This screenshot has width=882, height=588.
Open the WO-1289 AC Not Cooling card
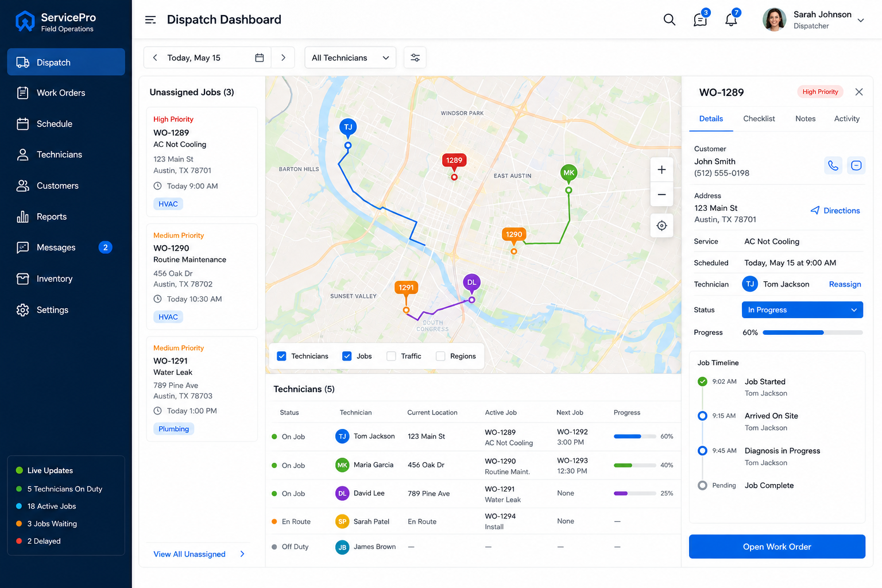202,162
